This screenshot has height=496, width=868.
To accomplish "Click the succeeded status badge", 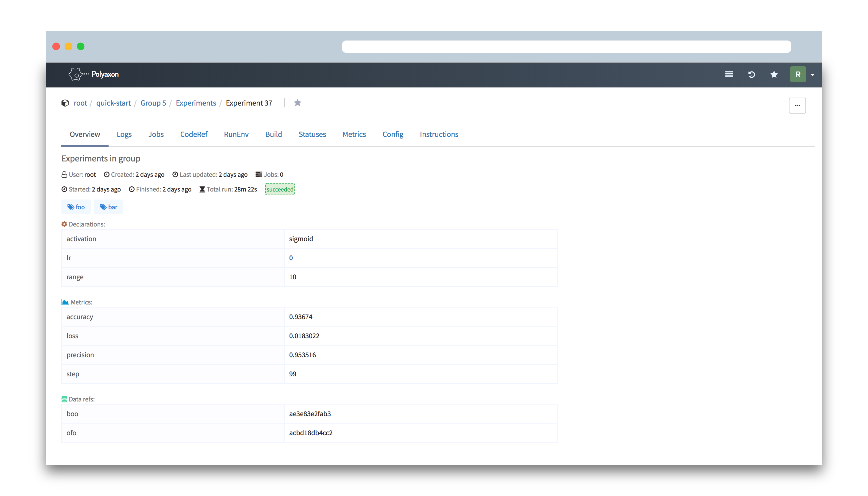I will (x=280, y=189).
